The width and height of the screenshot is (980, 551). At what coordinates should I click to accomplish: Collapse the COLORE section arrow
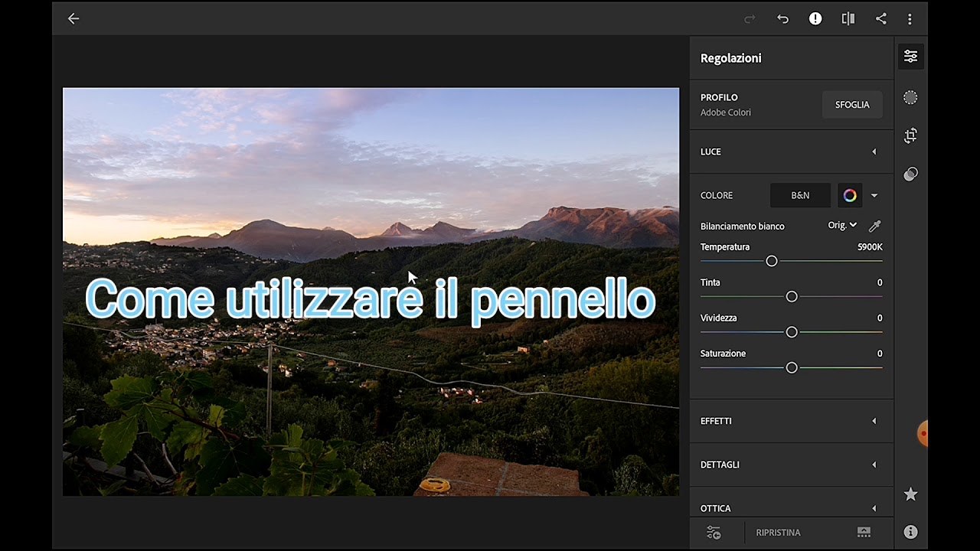tap(874, 195)
